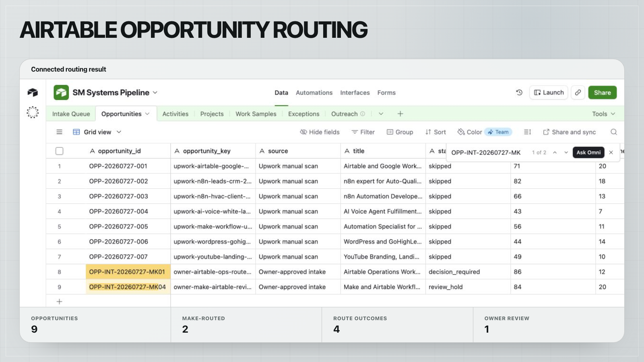
Task: Go to previous search match arrow
Action: click(555, 152)
